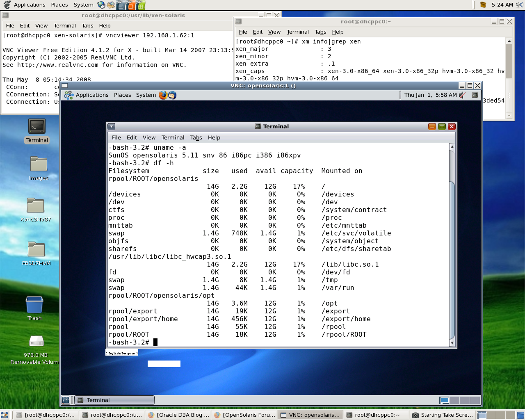Open the FBSD7HVM desktop folder
This screenshot has width=525, height=420.
tap(36, 253)
